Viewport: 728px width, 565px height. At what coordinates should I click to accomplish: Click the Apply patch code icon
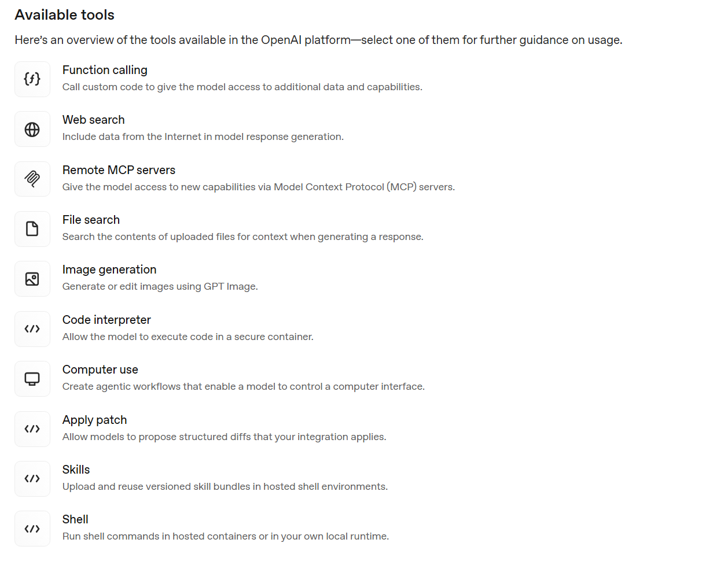(x=32, y=429)
